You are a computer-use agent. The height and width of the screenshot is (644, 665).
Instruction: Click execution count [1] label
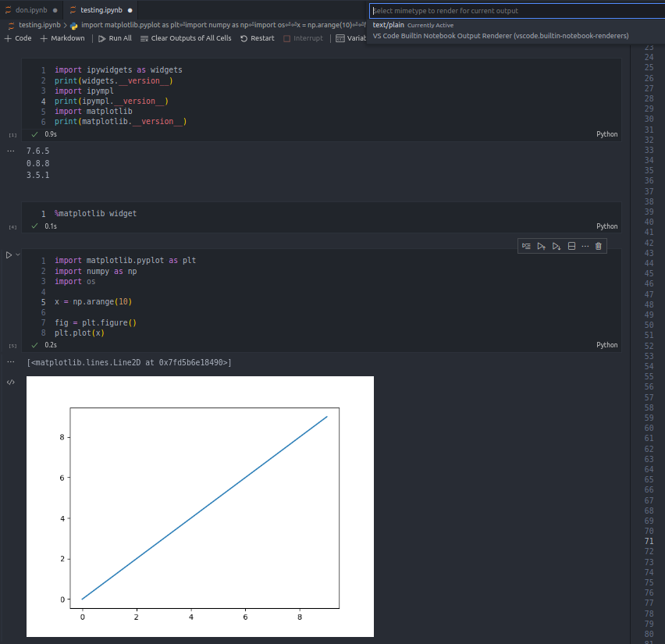[x=12, y=135]
